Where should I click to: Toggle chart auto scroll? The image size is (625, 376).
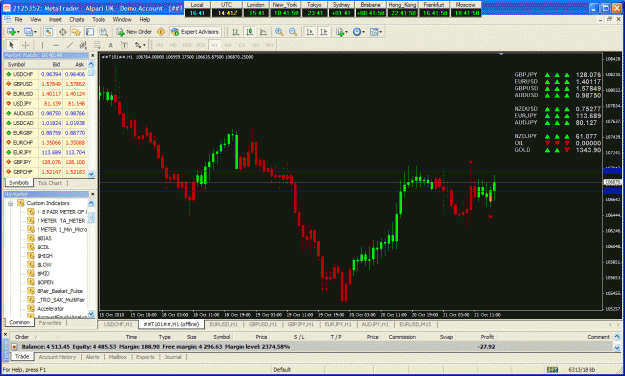tap(310, 32)
